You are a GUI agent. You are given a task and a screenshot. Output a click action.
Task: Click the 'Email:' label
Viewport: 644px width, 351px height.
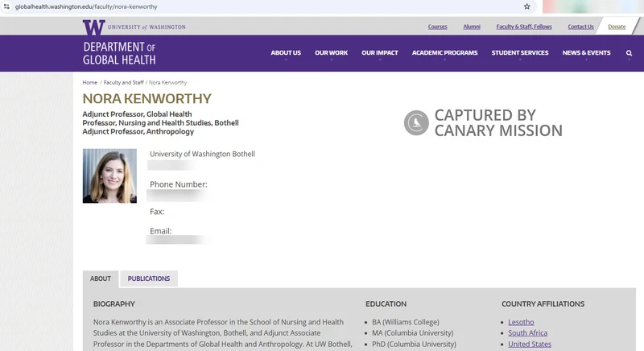(160, 231)
